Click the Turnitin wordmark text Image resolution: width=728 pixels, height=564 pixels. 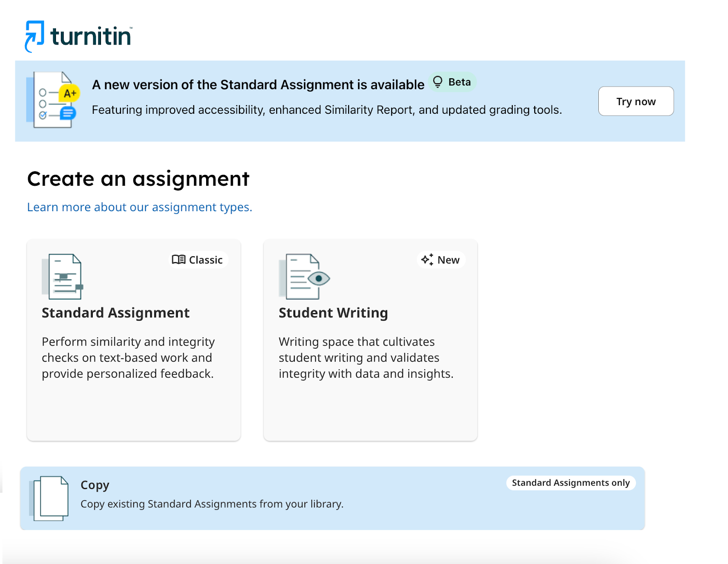[91, 36]
